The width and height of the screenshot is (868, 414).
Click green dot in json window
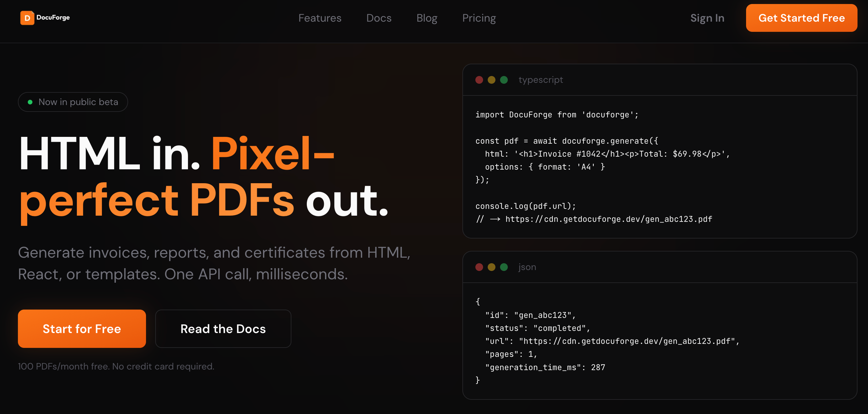[504, 267]
